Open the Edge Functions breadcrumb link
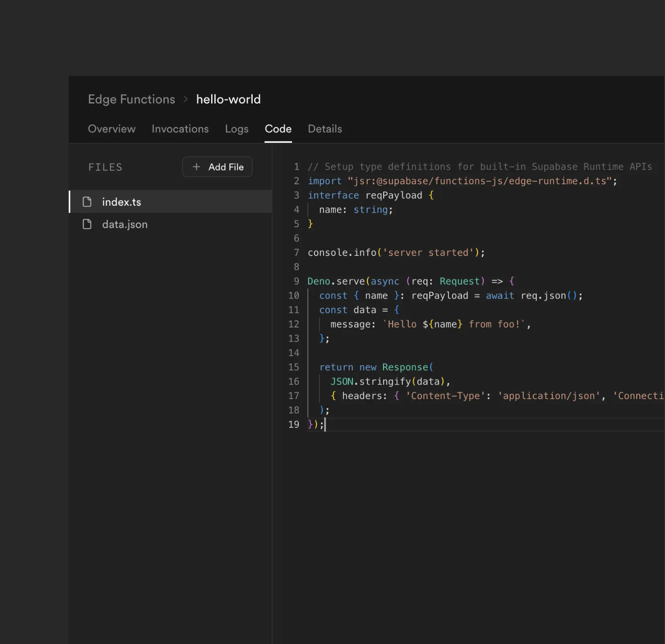Screen dimensions: 665x644 [131, 99]
